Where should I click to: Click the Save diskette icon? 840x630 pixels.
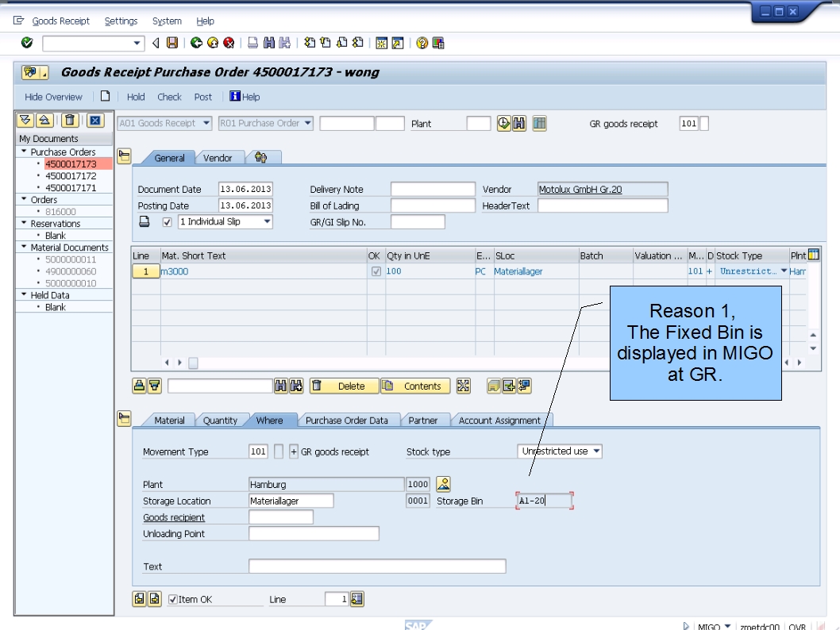172,43
